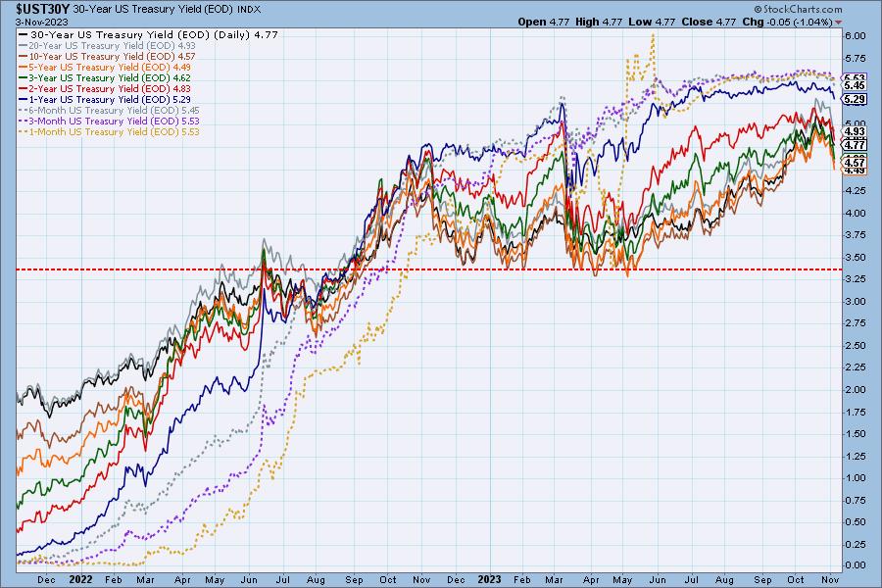Click the 6.00 y-axis label
Image resolution: width=882 pixels, height=588 pixels.
(855, 35)
